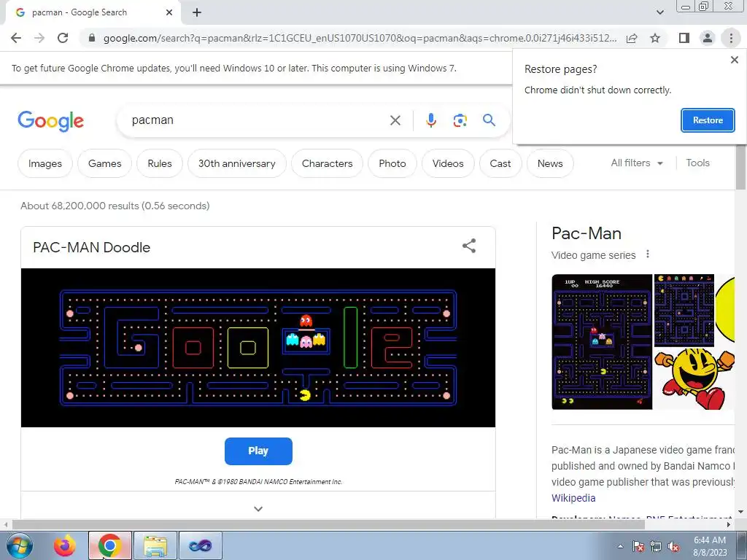Select the News filter chip

[x=550, y=163]
